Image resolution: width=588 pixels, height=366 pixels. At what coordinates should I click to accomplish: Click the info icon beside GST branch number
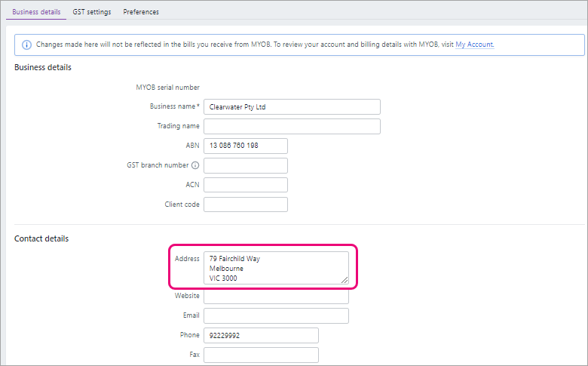click(x=195, y=165)
